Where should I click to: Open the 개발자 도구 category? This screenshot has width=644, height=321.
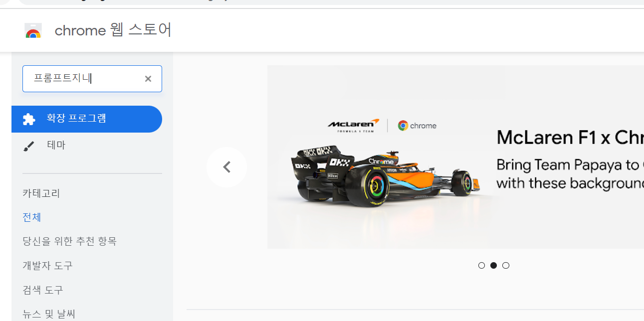47,266
